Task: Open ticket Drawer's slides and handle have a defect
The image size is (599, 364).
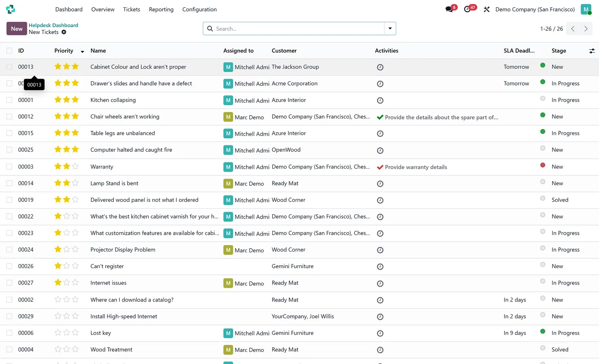Action: click(x=141, y=83)
